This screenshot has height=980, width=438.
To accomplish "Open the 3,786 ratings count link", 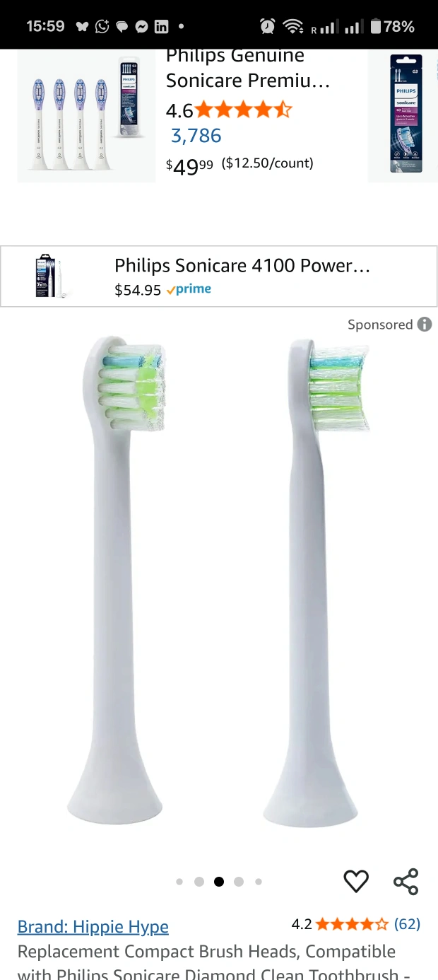I will tap(196, 136).
